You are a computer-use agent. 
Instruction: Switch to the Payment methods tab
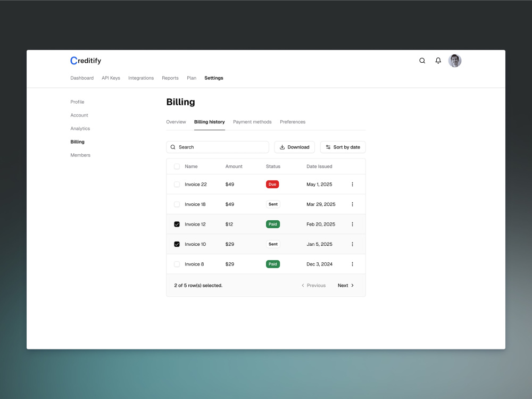(252, 122)
